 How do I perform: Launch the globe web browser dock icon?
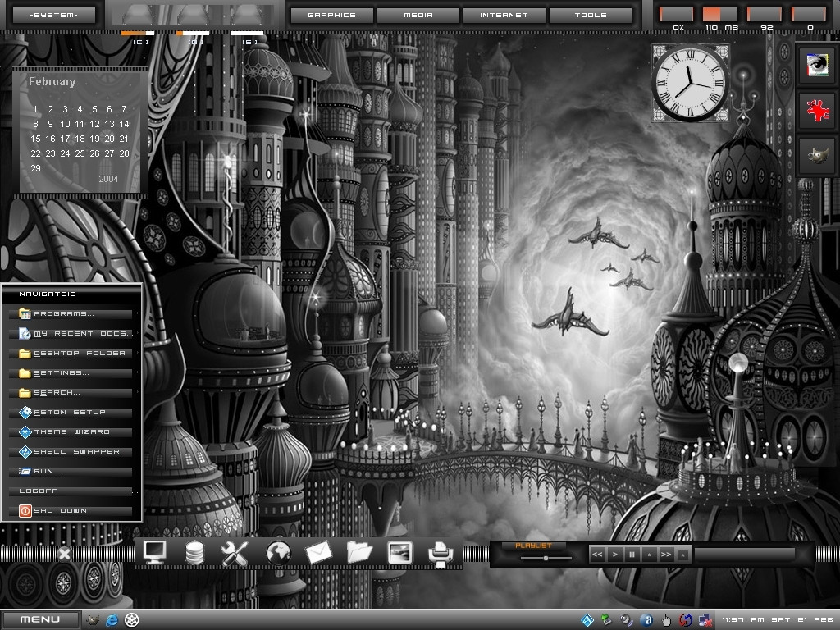[x=279, y=553]
